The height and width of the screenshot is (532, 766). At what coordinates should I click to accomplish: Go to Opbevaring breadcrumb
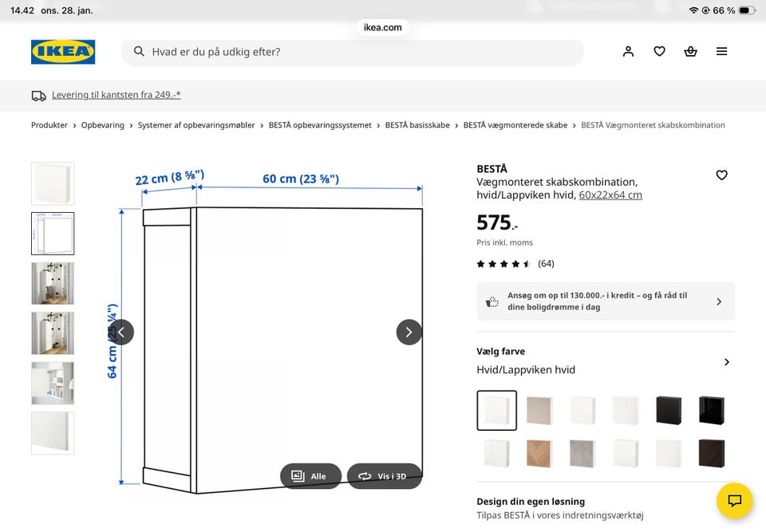point(103,125)
